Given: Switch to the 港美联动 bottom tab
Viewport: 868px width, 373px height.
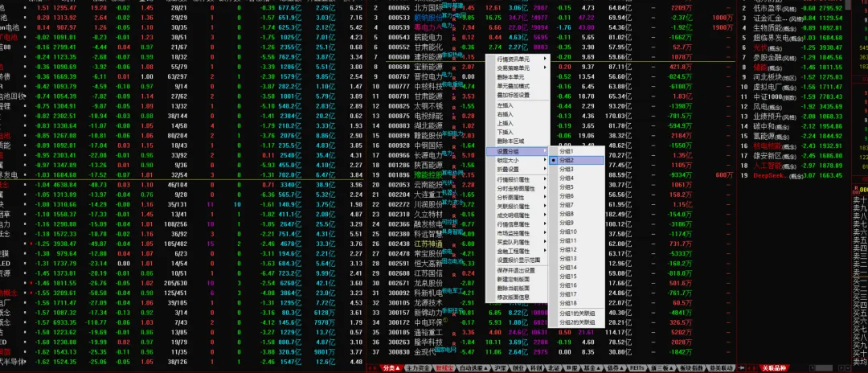Looking at the screenshot, I should point(721,368).
